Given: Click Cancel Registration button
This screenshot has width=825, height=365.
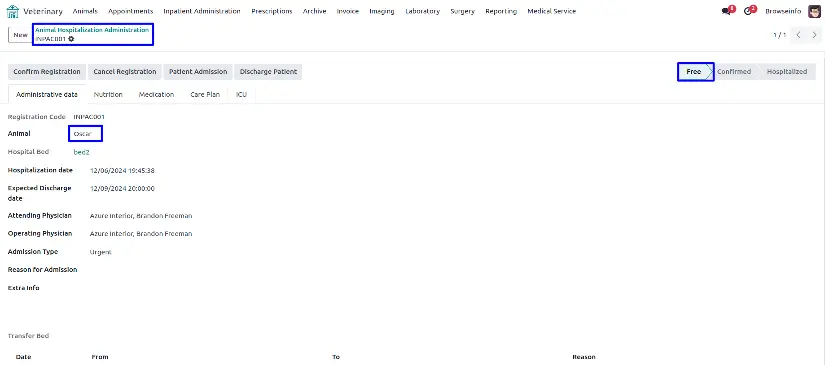Looking at the screenshot, I should (125, 72).
